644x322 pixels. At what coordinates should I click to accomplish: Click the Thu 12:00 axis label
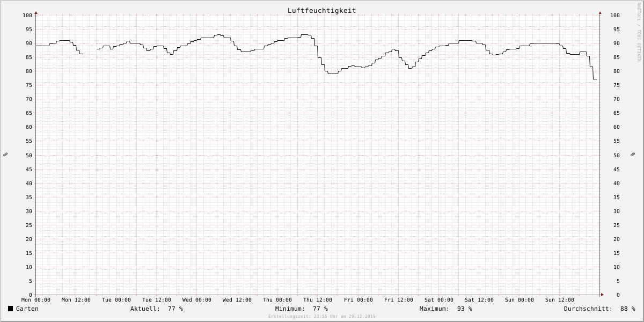pos(318,300)
